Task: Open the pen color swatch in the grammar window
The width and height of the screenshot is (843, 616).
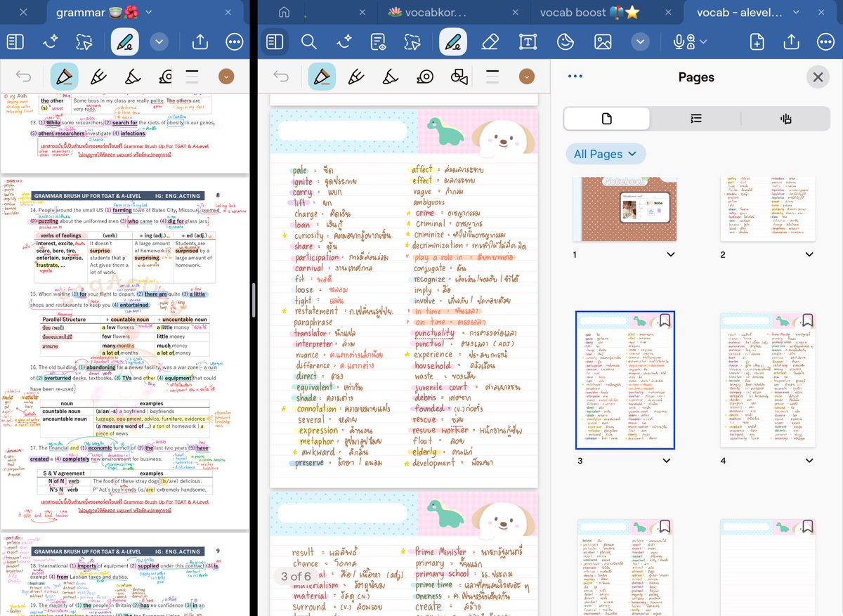Action: coord(226,77)
